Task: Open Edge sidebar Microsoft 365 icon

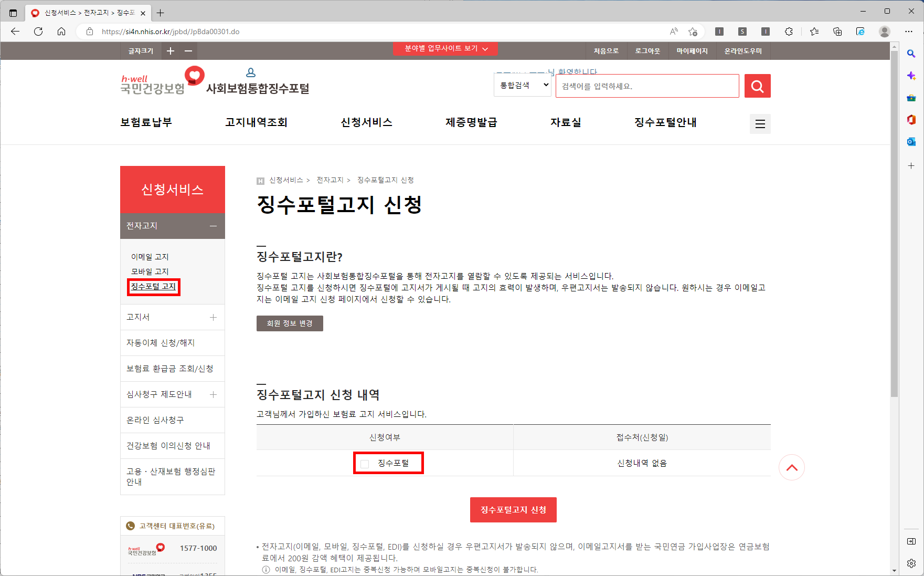Action: [911, 120]
